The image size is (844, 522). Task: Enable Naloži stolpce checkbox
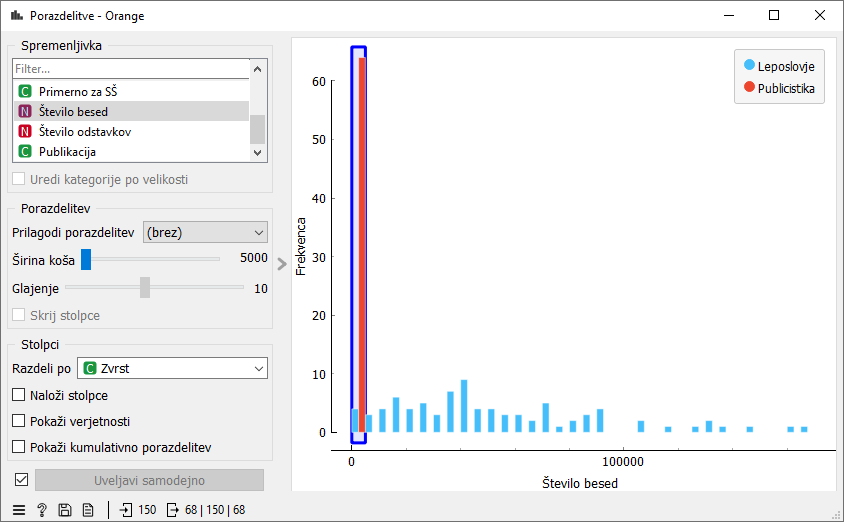(19, 395)
